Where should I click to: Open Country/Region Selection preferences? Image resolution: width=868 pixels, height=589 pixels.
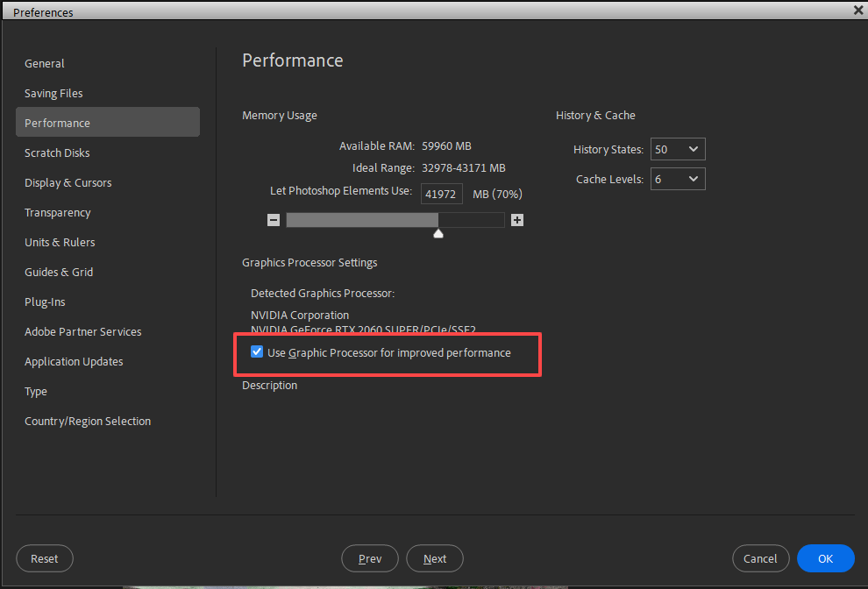click(88, 421)
